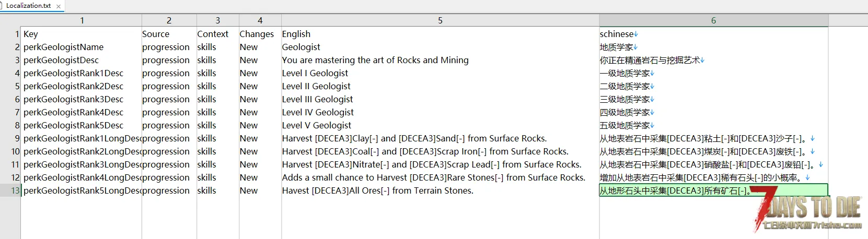Select the 'schinese' header cell
This screenshot has width=868, height=239.
tap(617, 34)
